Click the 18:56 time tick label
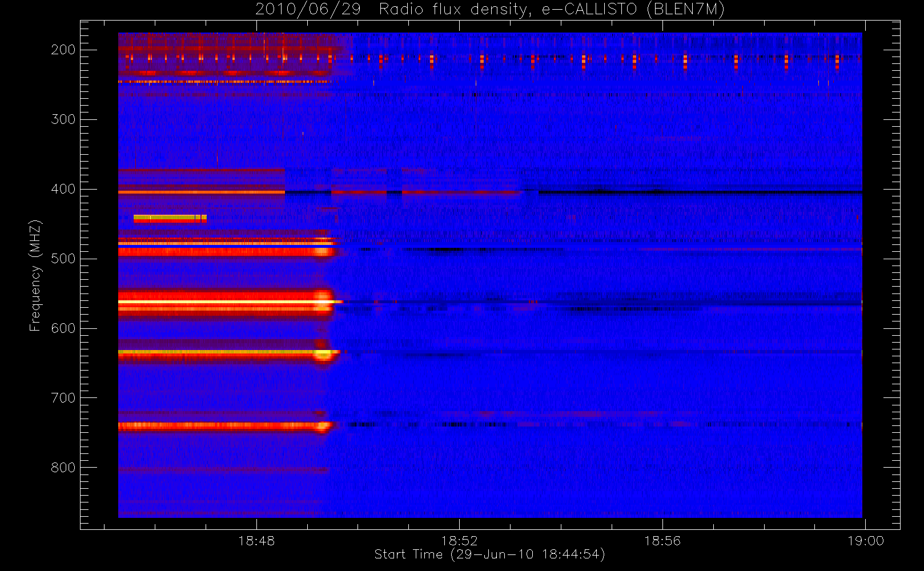This screenshot has width=924, height=571. tap(662, 541)
